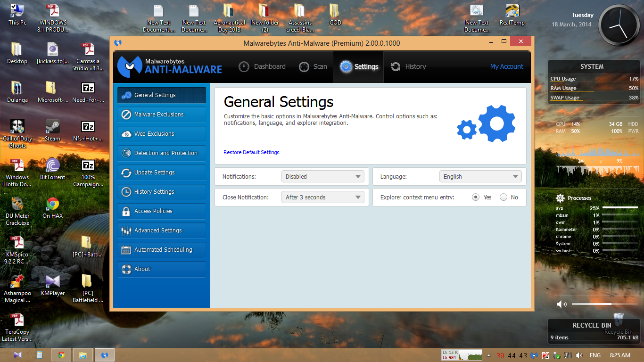Click Chrome in the taskbar

click(61, 355)
